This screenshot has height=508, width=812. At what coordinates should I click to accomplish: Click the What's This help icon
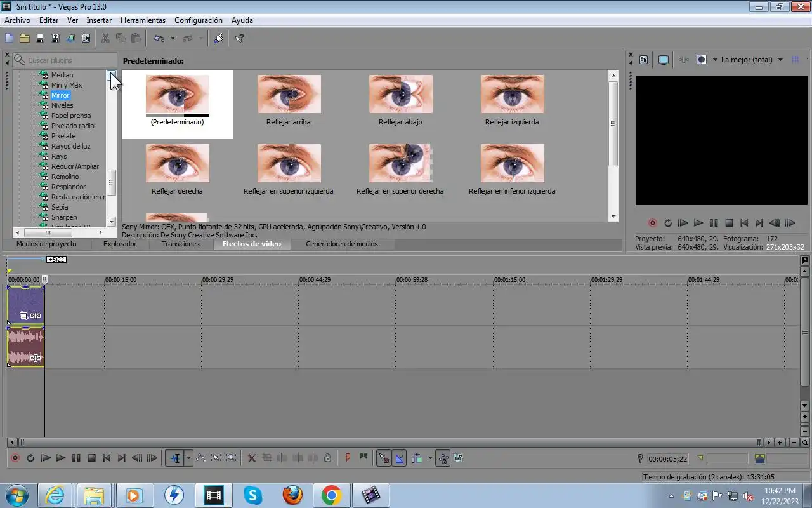point(239,38)
